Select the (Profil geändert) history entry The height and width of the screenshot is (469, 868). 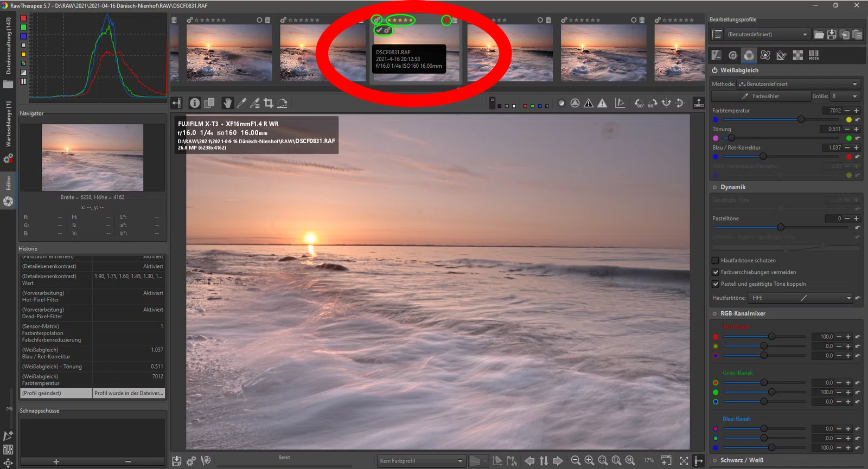point(92,393)
